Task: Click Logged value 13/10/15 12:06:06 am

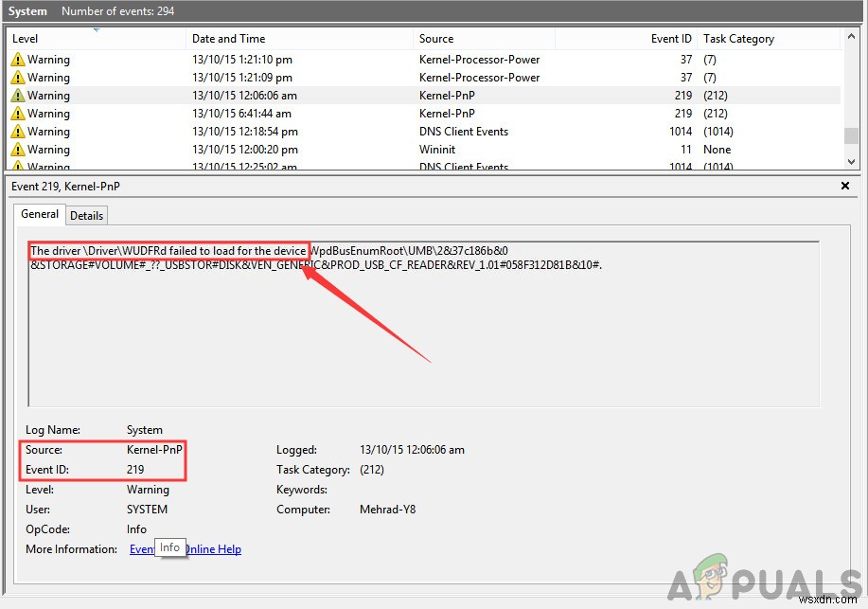Action: pos(412,450)
